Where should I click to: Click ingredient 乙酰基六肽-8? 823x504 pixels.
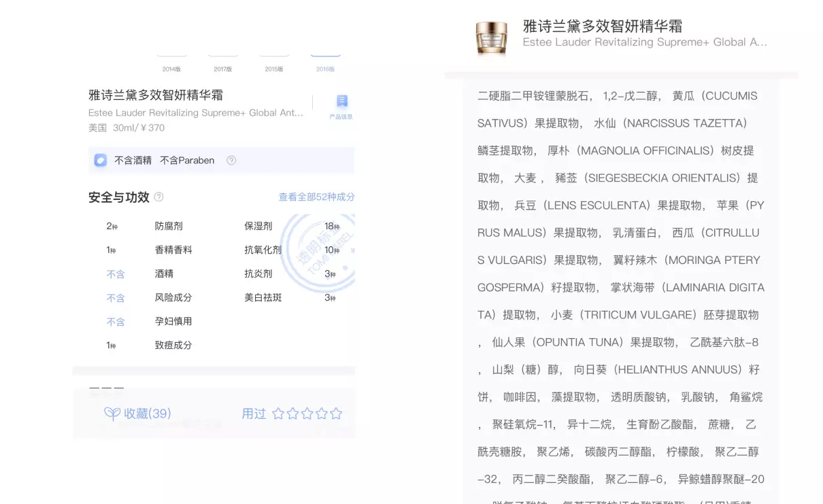724,342
